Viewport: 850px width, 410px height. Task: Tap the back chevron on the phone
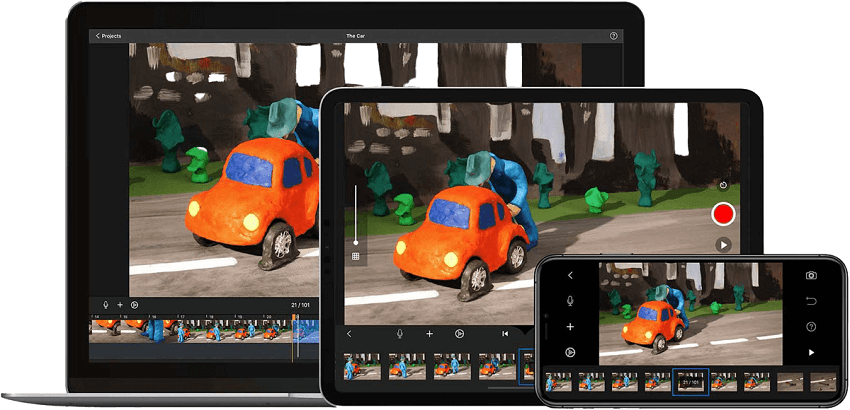[x=570, y=276]
